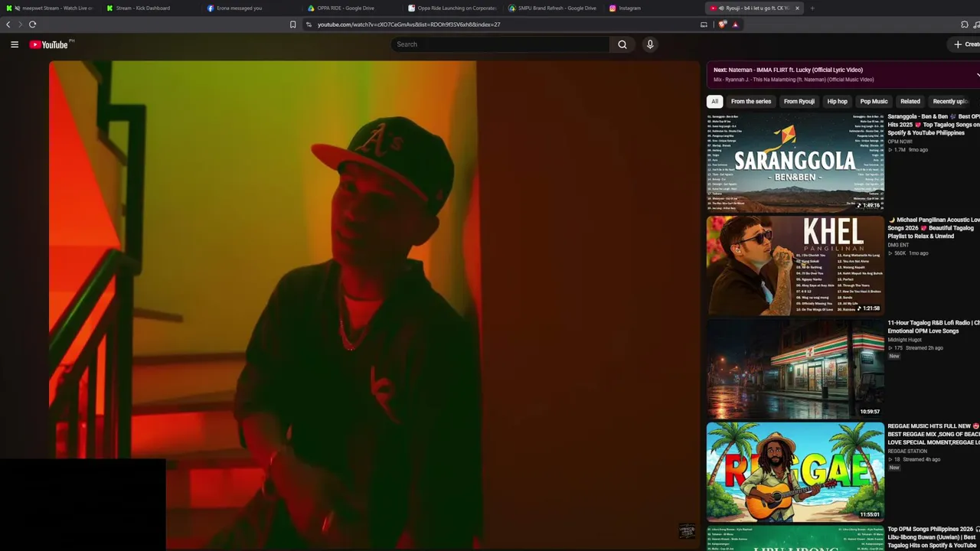Click the channel watermark in video corner
The width and height of the screenshot is (980, 551).
coord(688,531)
